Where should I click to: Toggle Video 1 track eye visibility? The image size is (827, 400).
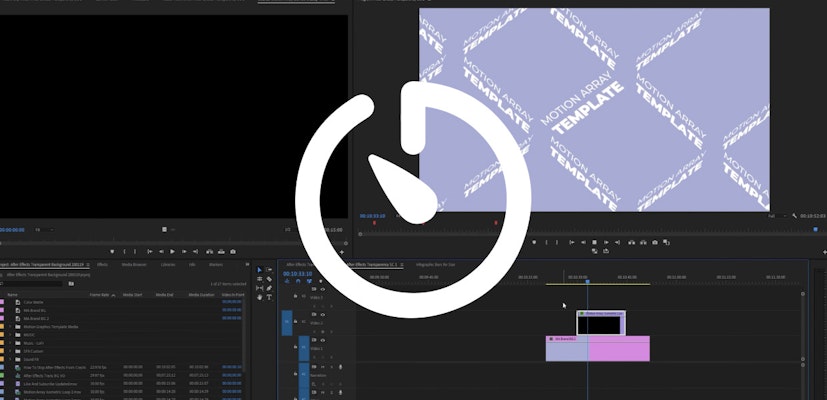tap(323, 340)
